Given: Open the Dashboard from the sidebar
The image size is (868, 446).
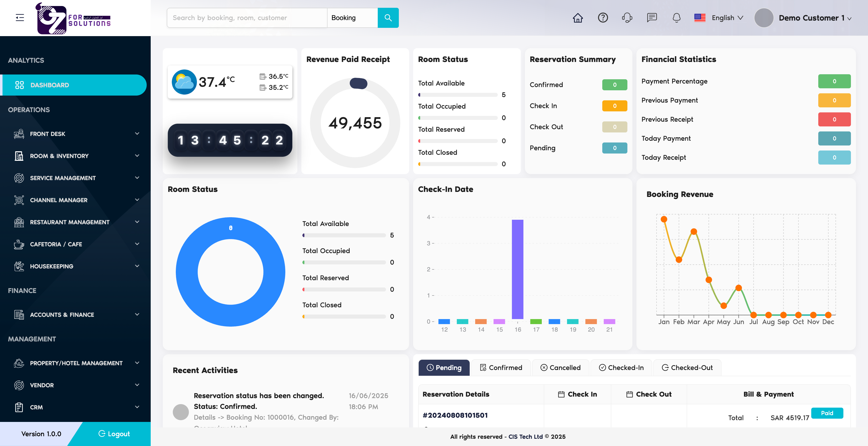Looking at the screenshot, I should click(50, 85).
